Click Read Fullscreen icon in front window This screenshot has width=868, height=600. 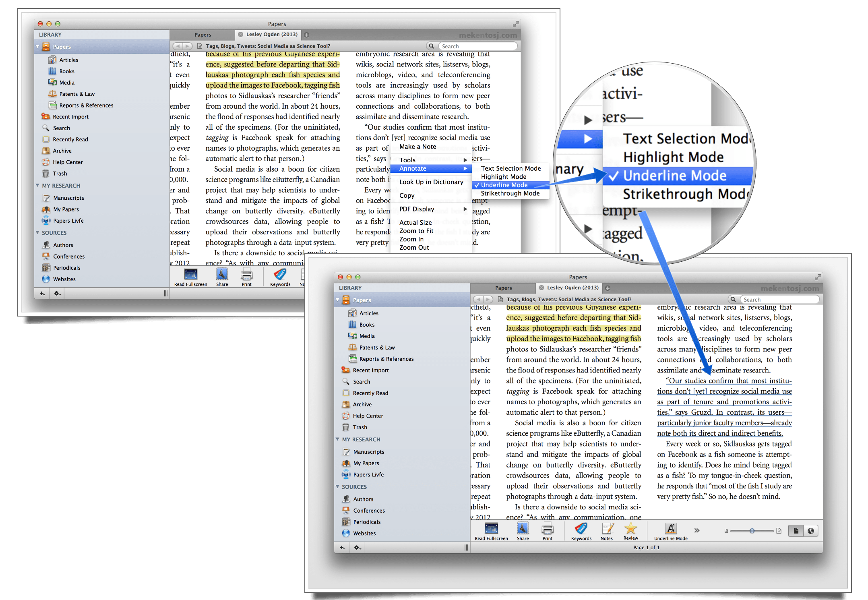tap(491, 528)
